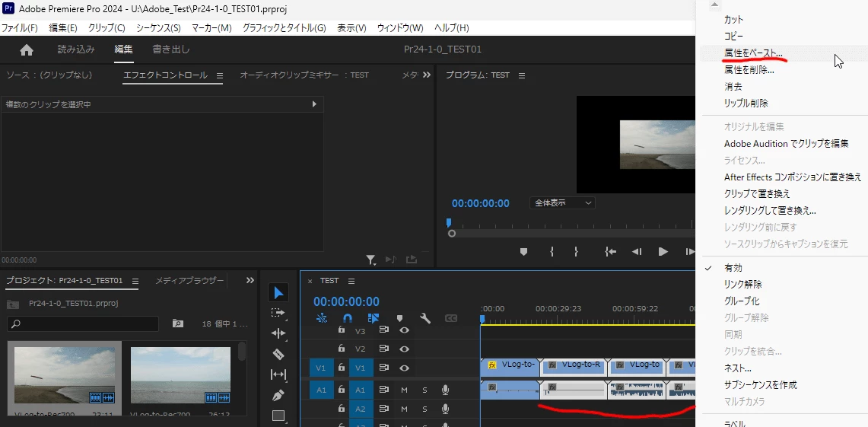The image size is (868, 427).
Task: Hide V2 track output eye
Action: (x=405, y=349)
